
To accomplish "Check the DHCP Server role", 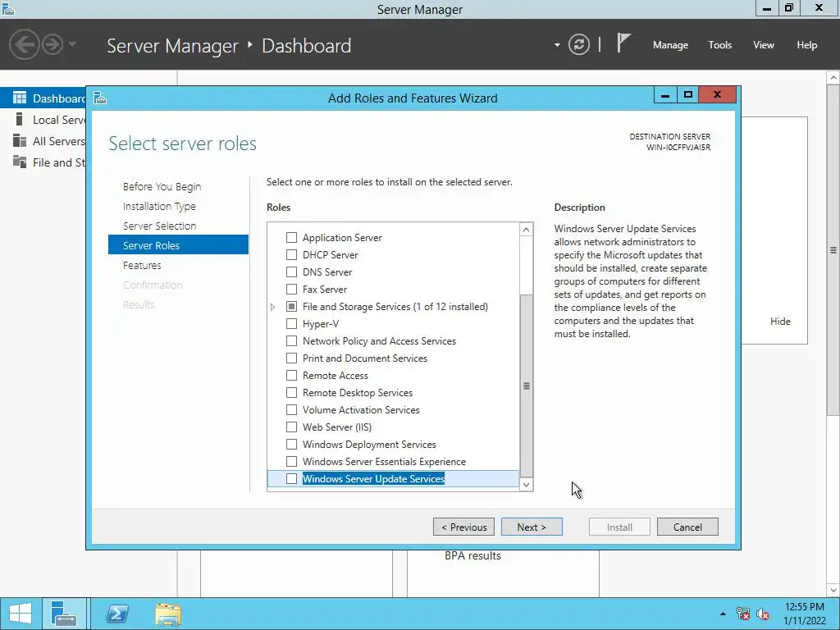I will (291, 254).
